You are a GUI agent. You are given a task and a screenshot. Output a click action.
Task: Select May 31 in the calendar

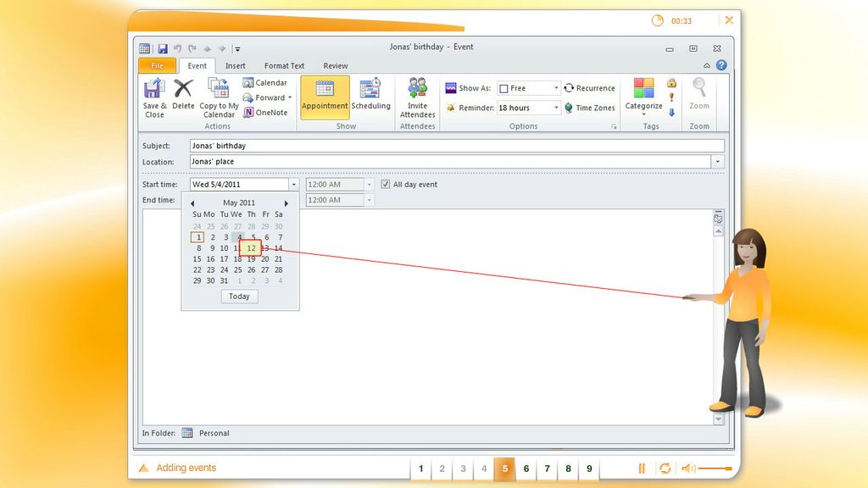(224, 280)
